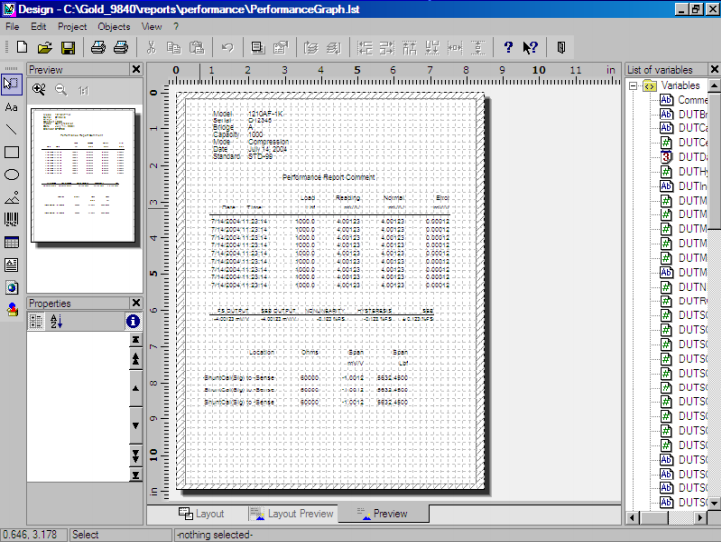Collapse the Variables tree node
Image resolution: width=721 pixels, height=542 pixels.
pos(633,86)
